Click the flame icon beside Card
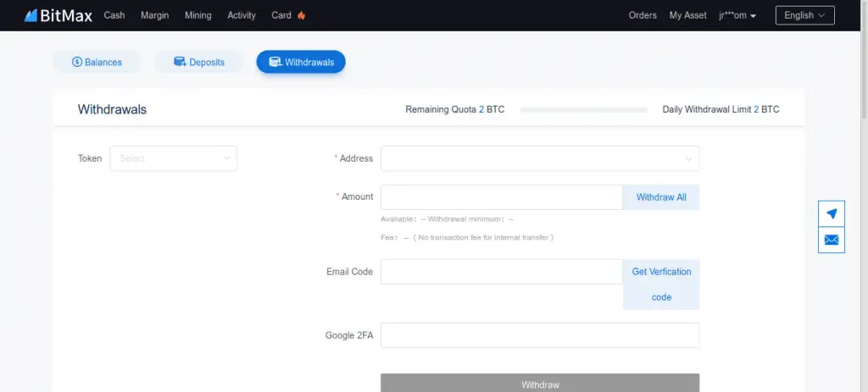Screen dimensions: 868x392 tap(301, 15)
